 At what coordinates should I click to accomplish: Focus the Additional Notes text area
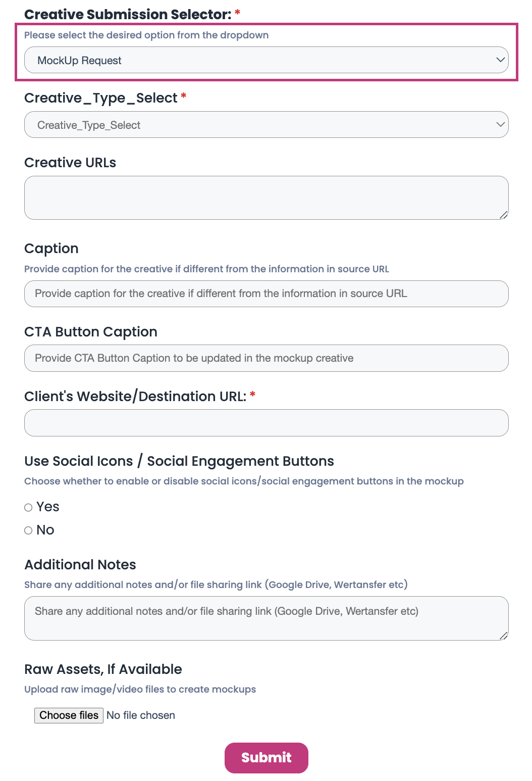266,618
